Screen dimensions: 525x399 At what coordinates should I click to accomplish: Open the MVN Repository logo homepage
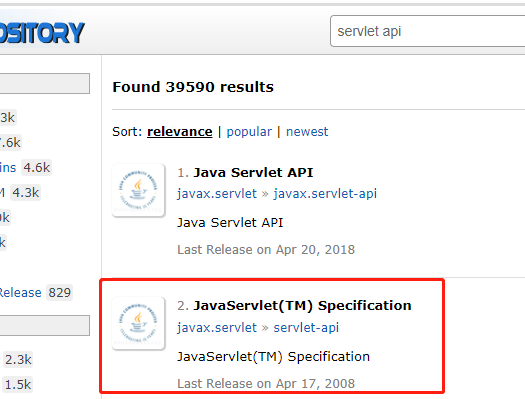tap(42, 33)
